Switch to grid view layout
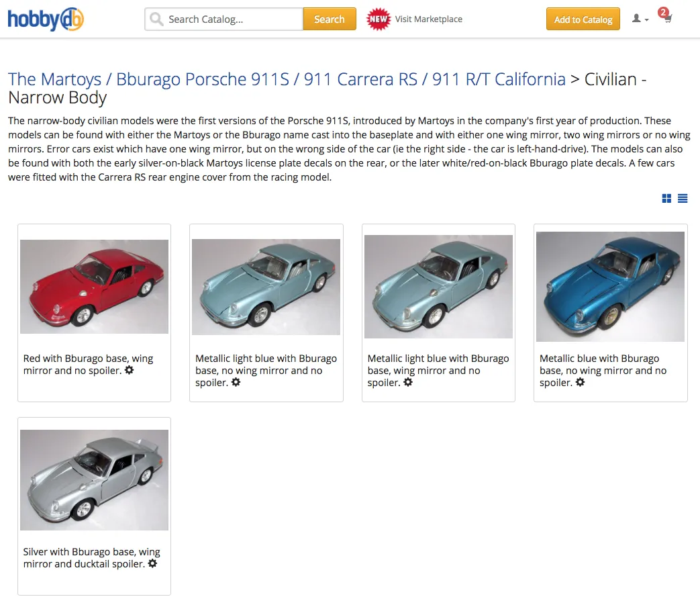 click(x=666, y=198)
